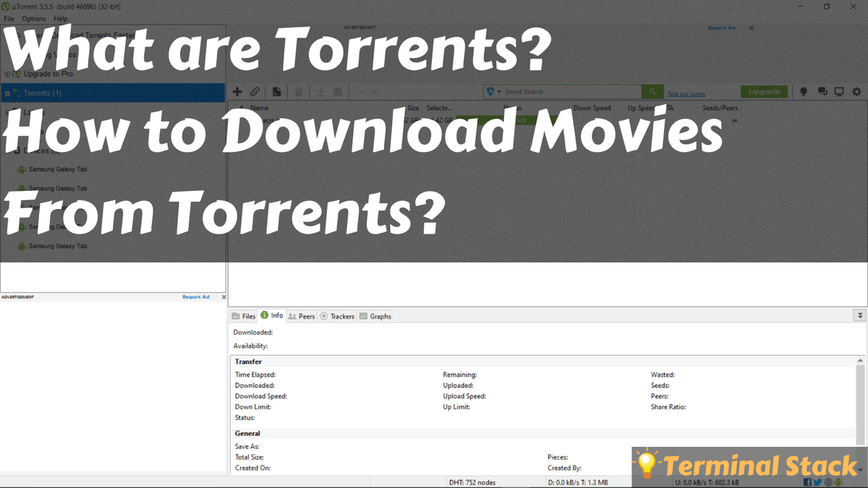
Task: Click the chat bubbles icon in toolbar
Action: click(822, 92)
